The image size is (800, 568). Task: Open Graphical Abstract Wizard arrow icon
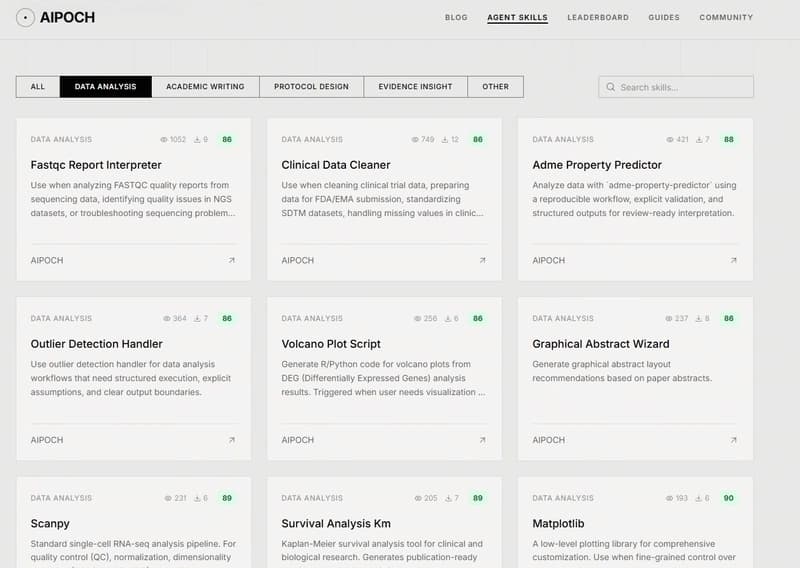tap(734, 440)
